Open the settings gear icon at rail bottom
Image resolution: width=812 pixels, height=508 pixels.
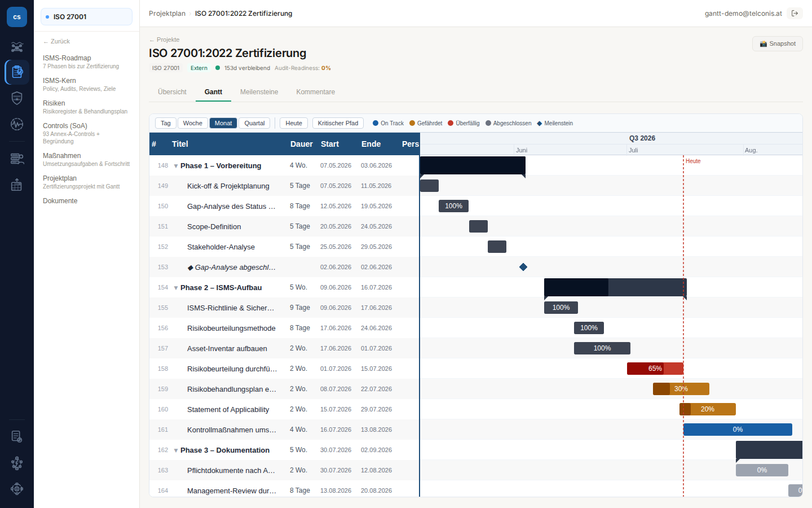[17, 489]
